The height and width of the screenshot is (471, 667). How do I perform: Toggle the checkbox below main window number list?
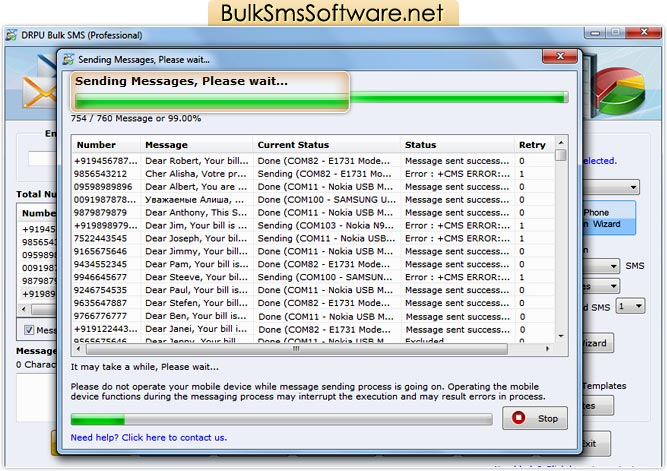click(29, 330)
